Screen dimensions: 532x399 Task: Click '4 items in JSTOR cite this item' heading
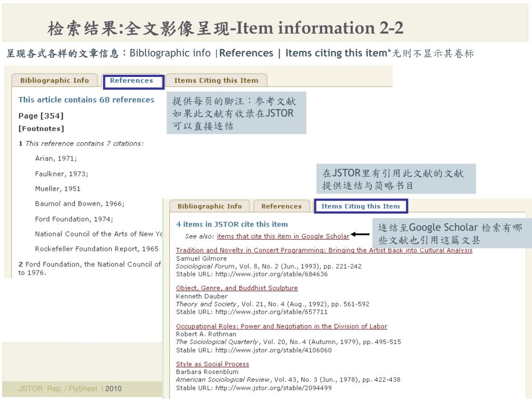pyautogui.click(x=232, y=224)
